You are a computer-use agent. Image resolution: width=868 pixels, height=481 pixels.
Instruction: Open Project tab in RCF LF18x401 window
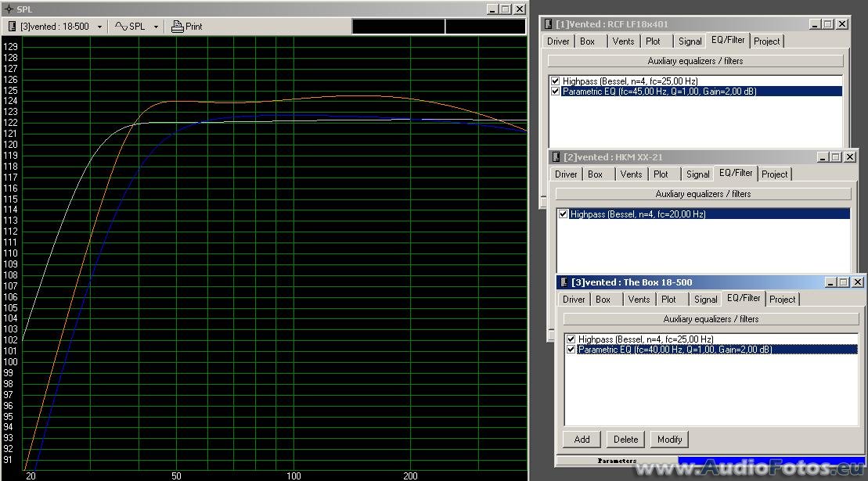[767, 41]
